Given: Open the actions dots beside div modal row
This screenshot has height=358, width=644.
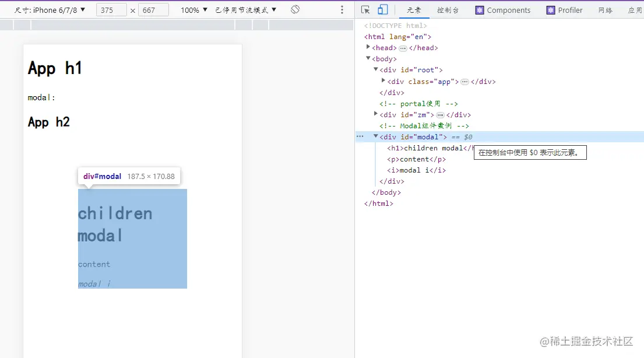Looking at the screenshot, I should click(360, 136).
